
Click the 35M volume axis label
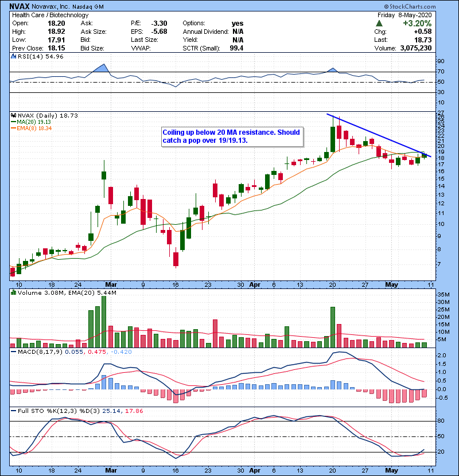point(443,294)
